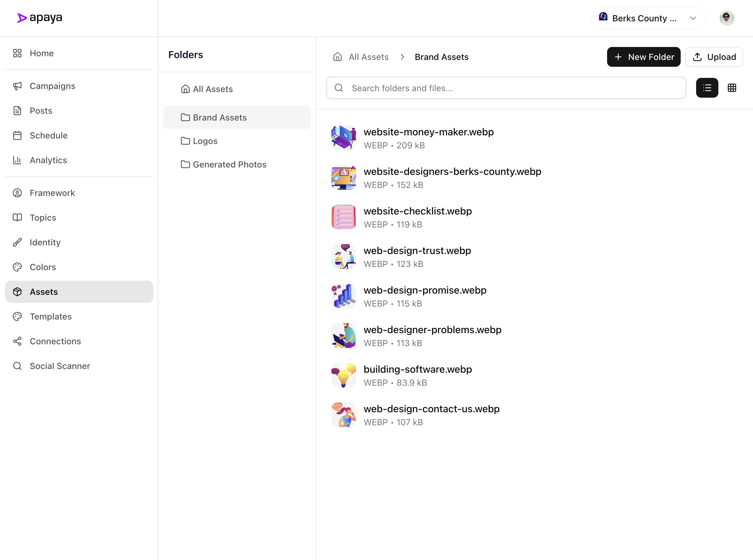Click the Upload button
753x560 pixels.
(714, 57)
